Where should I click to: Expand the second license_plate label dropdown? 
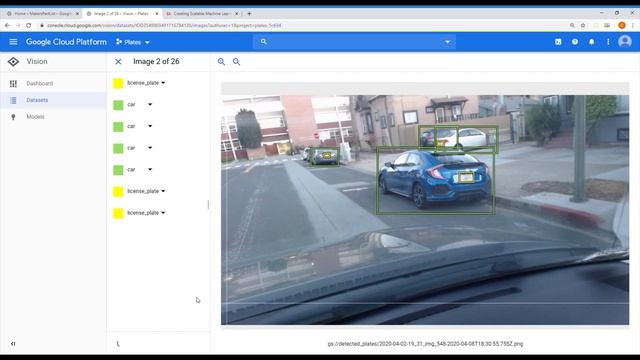tap(163, 191)
